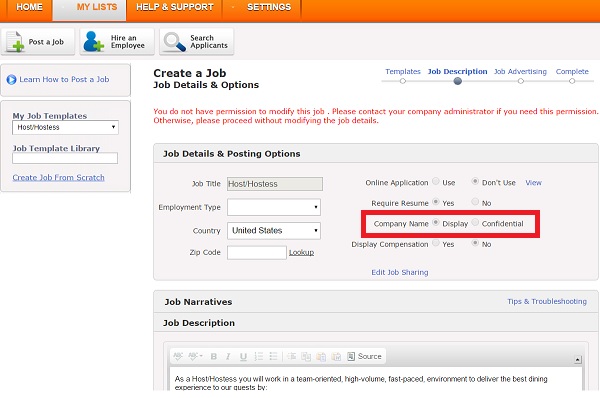Click the Job Template Library field
The width and height of the screenshot is (600, 398).
point(65,158)
